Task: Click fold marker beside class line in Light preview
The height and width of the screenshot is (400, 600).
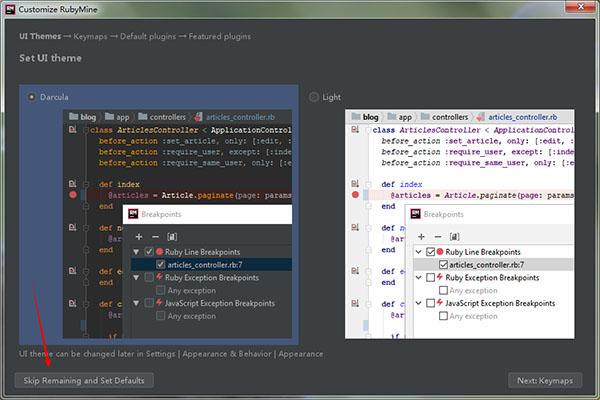Action: pyautogui.click(x=368, y=130)
